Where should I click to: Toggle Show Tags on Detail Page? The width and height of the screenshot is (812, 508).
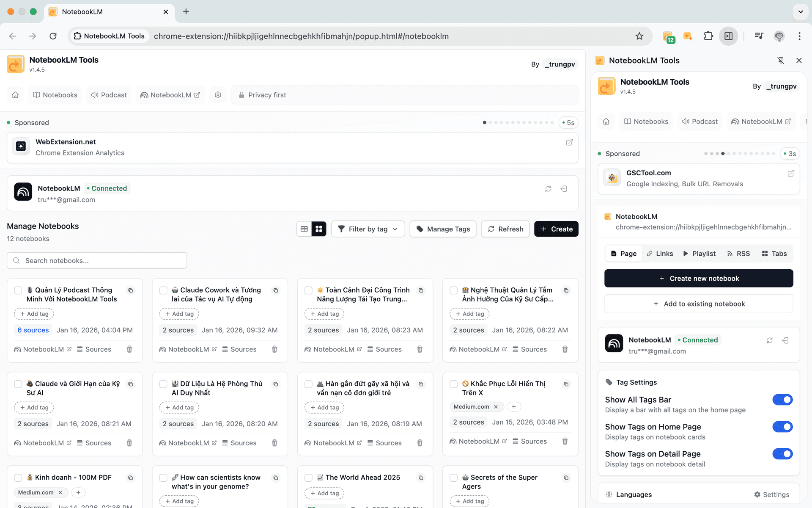782,454
